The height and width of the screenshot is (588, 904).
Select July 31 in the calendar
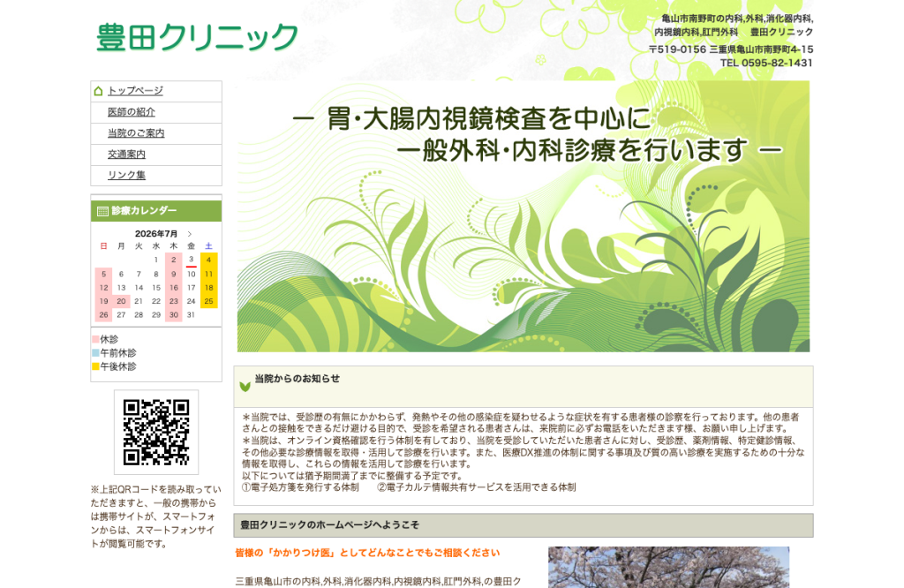click(192, 315)
